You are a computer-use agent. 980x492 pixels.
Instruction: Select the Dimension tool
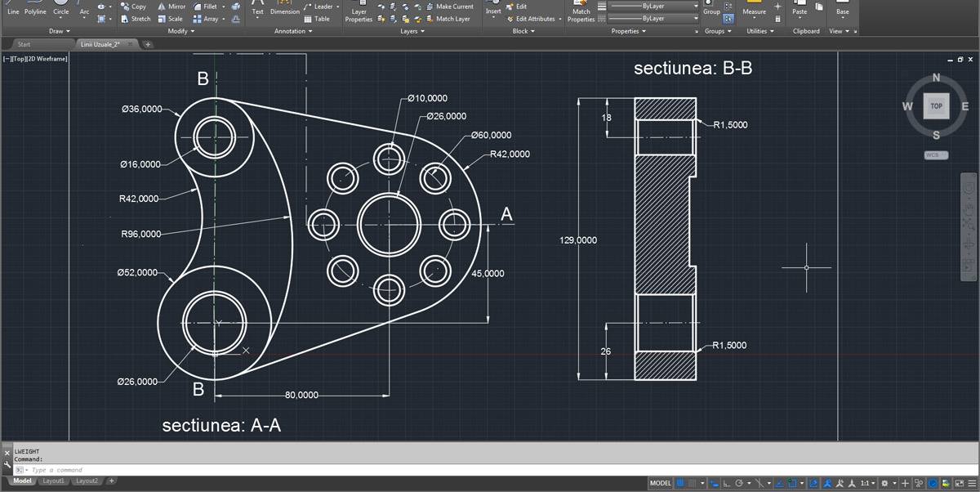pos(285,8)
